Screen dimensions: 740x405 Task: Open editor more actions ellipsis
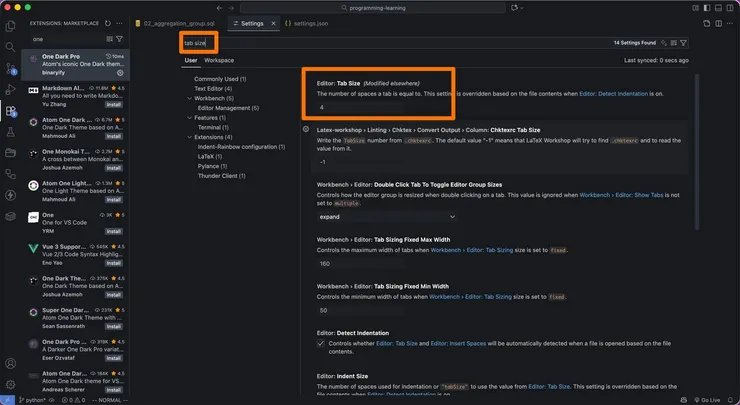tap(730, 23)
